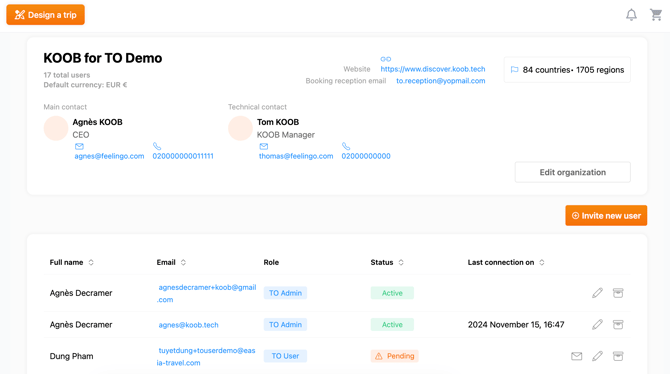Image resolution: width=670 pixels, height=374 pixels.
Task: Click TO Admin tag for agnes@koob.tech row
Action: coord(285,325)
